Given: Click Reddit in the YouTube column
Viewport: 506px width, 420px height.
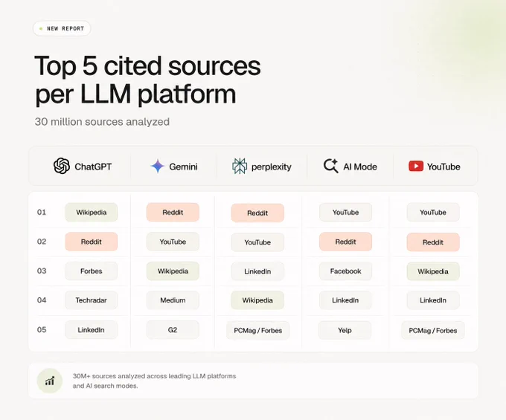Looking at the screenshot, I should 433,242.
